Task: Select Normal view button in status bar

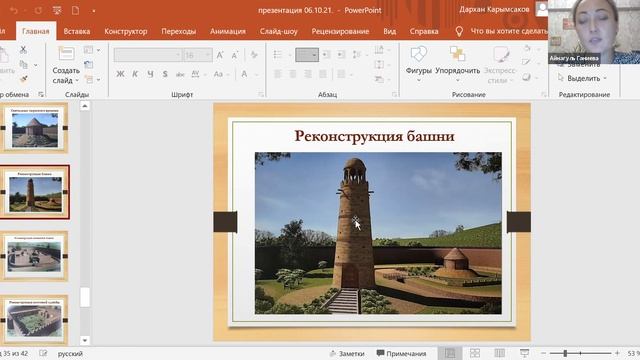Action: pyautogui.click(x=450, y=353)
